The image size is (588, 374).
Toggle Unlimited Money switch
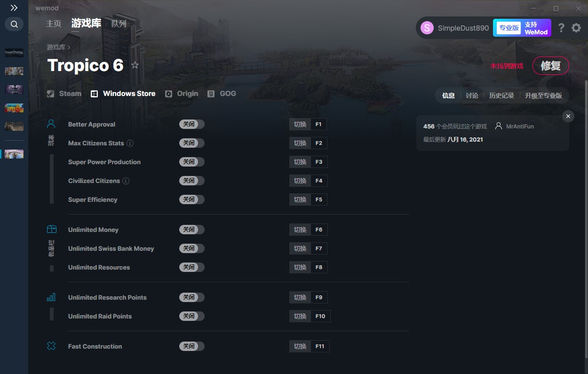click(x=192, y=230)
